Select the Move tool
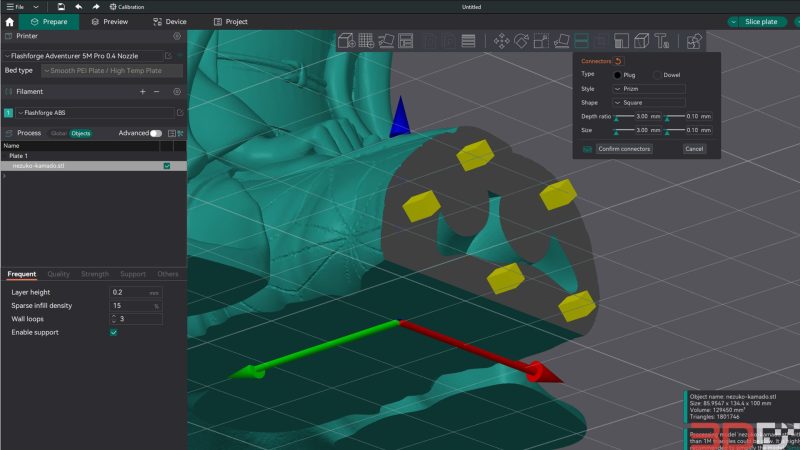Screen dimensions: 800x450 click(x=502, y=41)
